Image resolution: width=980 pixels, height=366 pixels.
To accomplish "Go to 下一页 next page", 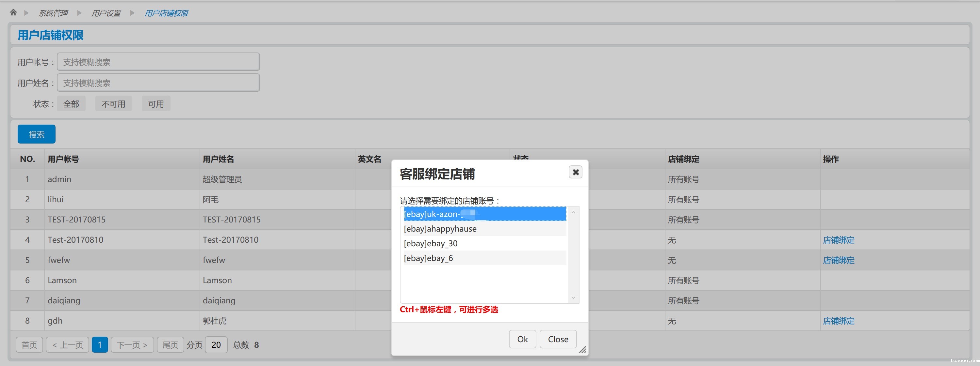I will click(x=132, y=345).
